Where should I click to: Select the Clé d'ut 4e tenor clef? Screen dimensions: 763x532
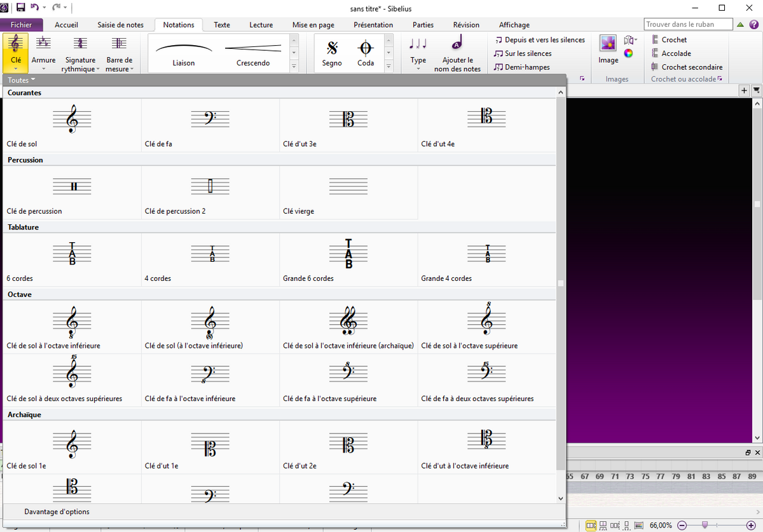click(486, 125)
